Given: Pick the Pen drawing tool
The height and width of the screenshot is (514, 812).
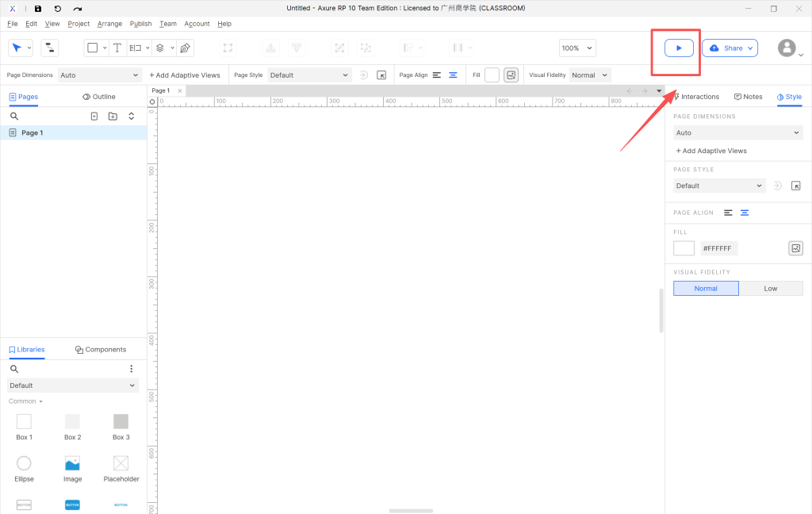Looking at the screenshot, I should [185, 48].
